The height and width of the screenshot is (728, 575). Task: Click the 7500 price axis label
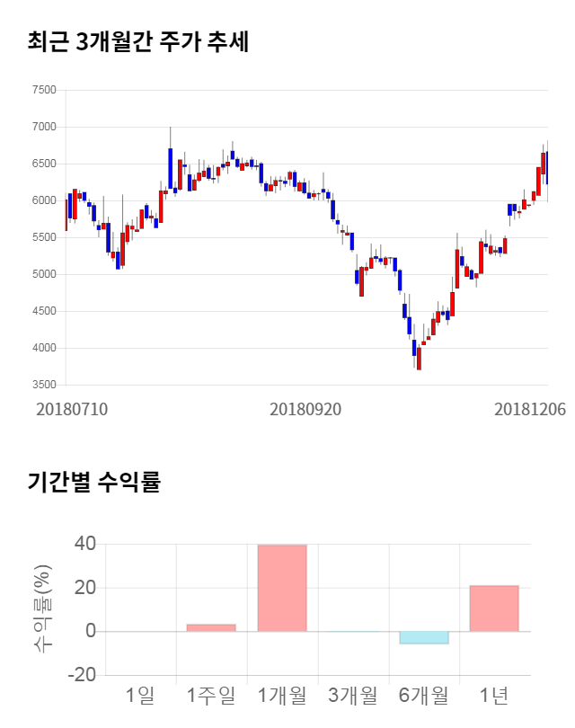43,90
